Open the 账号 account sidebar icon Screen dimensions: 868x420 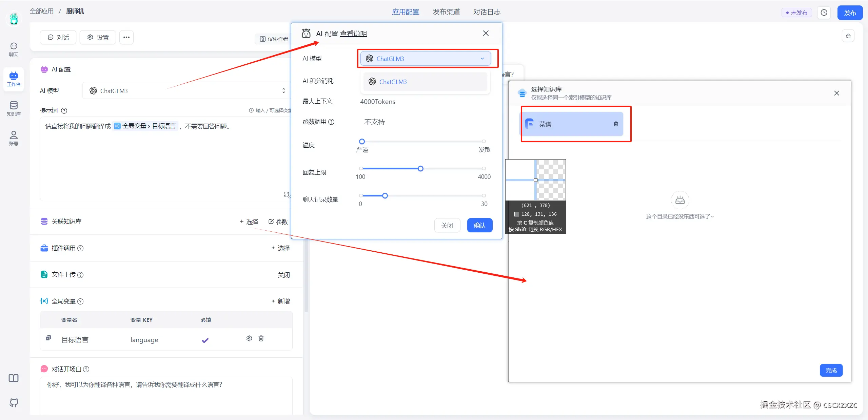click(x=14, y=138)
